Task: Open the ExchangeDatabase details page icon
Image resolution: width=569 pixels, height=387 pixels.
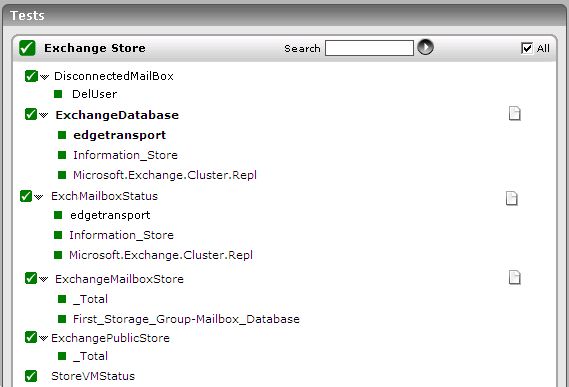Action: click(515, 114)
